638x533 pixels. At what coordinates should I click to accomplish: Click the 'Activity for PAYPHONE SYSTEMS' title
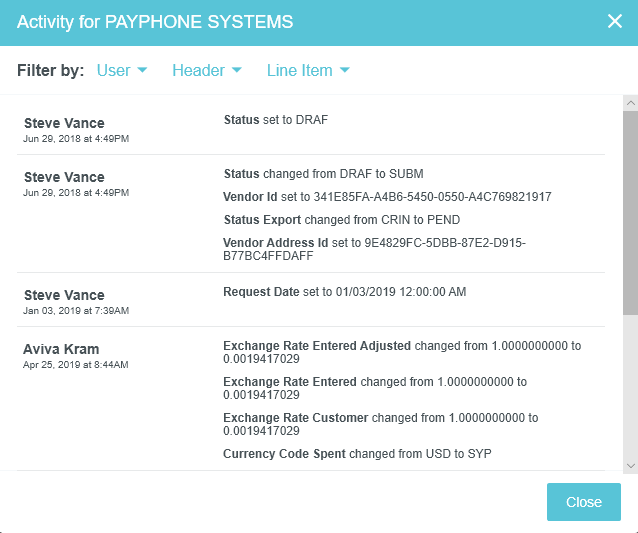point(155,21)
